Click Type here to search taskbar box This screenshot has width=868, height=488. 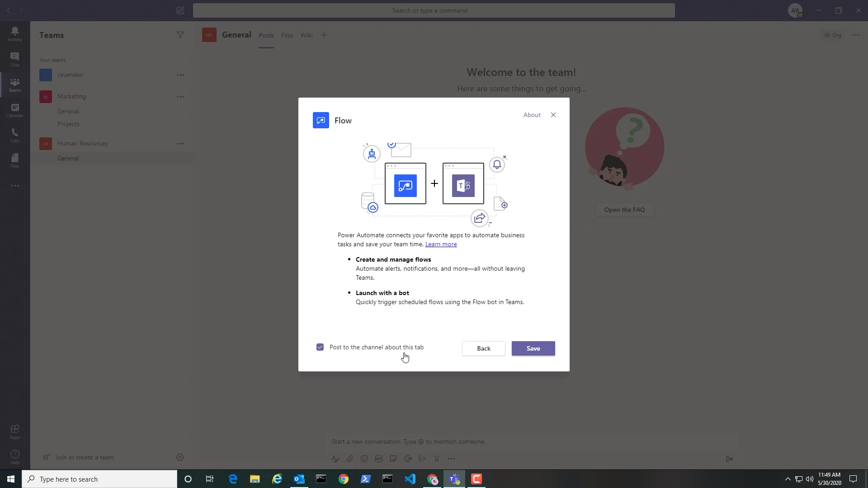coord(99,479)
